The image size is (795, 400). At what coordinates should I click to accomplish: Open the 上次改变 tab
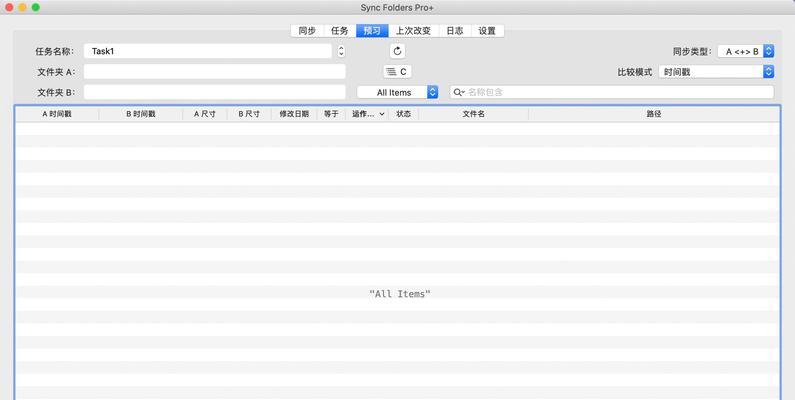(x=413, y=31)
